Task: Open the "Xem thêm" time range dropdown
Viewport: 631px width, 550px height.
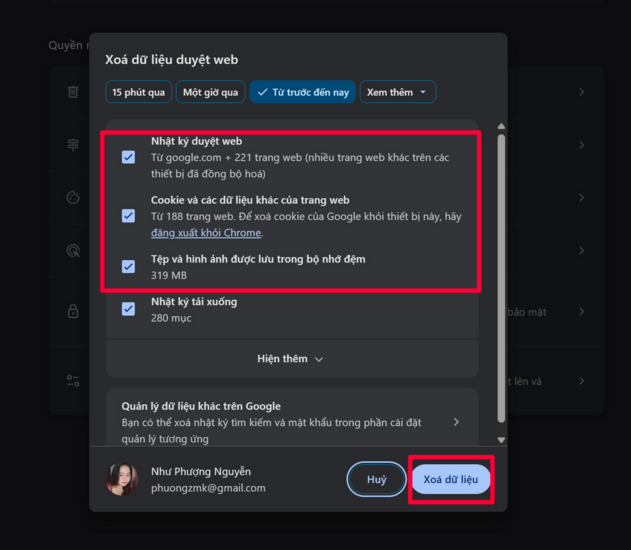Action: [x=397, y=92]
